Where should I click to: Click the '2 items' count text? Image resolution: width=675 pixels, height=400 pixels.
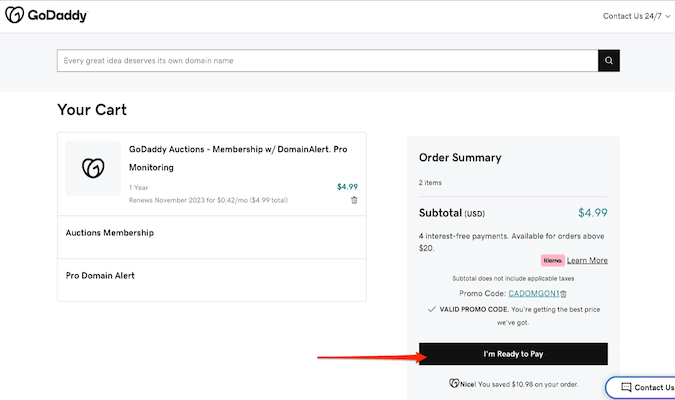430,183
